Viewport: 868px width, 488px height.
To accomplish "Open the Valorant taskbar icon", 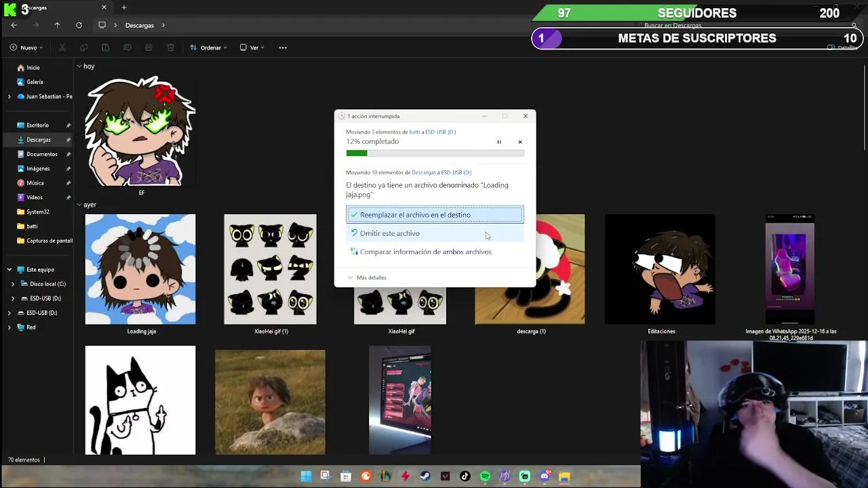I will [445, 476].
